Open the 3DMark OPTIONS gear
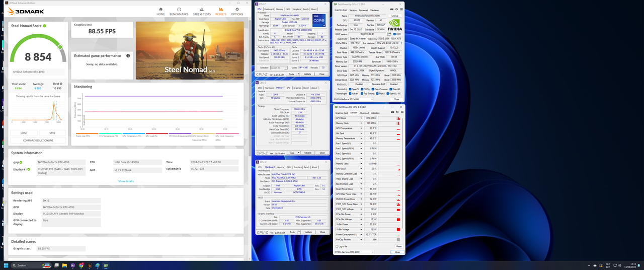Image resolution: width=644 pixels, height=270 pixels. point(237,11)
